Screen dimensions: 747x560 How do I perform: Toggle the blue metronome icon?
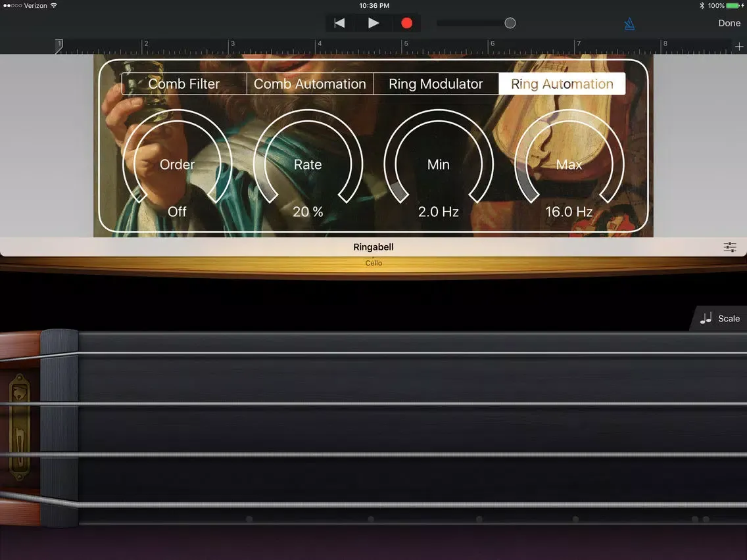629,24
